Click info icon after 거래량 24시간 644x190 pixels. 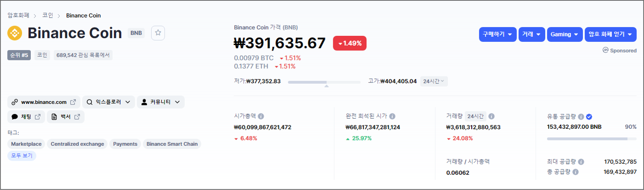[x=491, y=116]
